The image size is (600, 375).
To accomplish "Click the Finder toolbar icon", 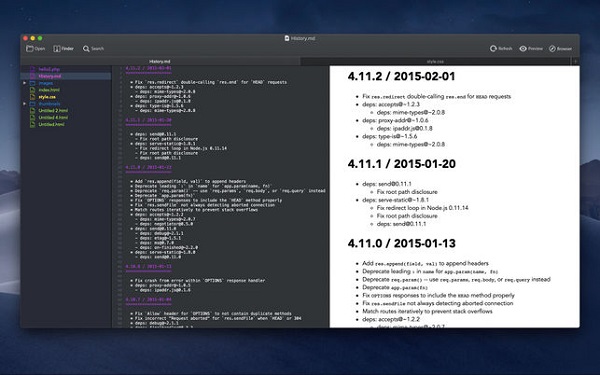I will coord(57,49).
